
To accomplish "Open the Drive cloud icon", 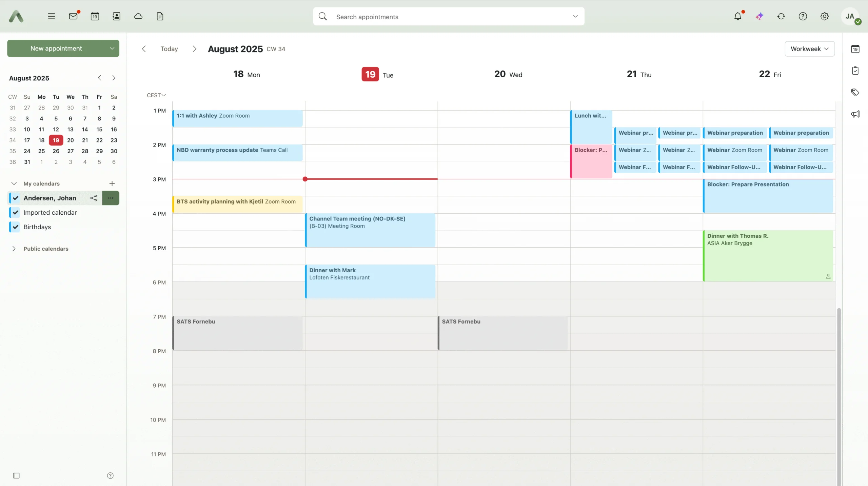I will click(138, 16).
